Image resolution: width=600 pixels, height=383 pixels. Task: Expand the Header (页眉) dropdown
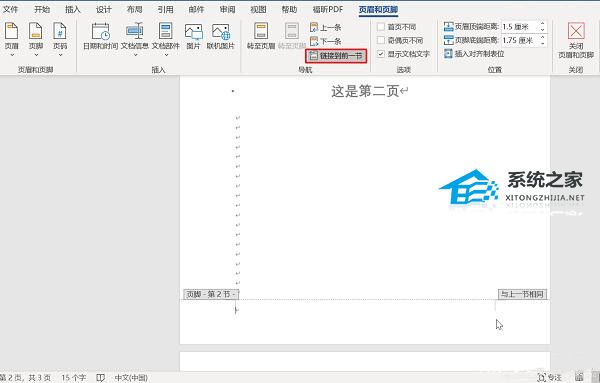coord(11,39)
